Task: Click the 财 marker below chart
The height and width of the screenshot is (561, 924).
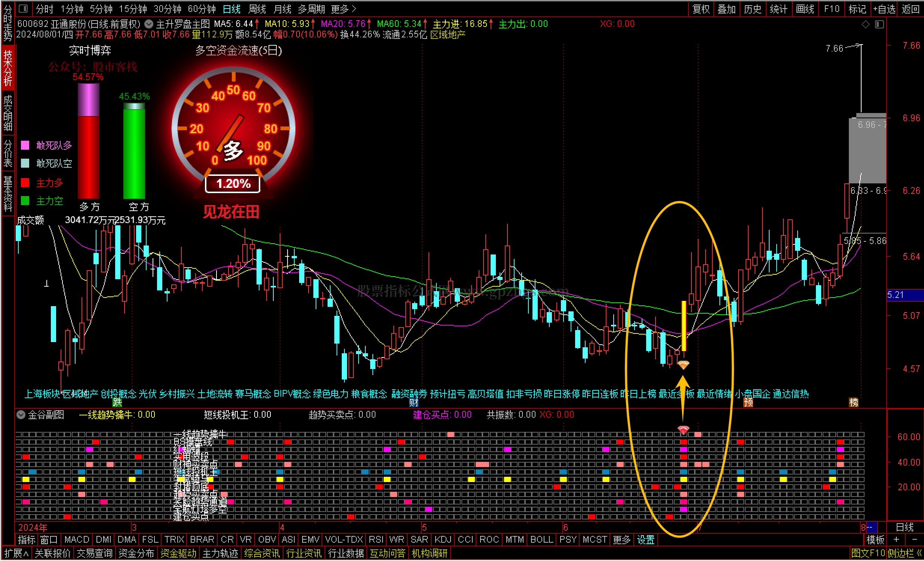Action: (414, 402)
